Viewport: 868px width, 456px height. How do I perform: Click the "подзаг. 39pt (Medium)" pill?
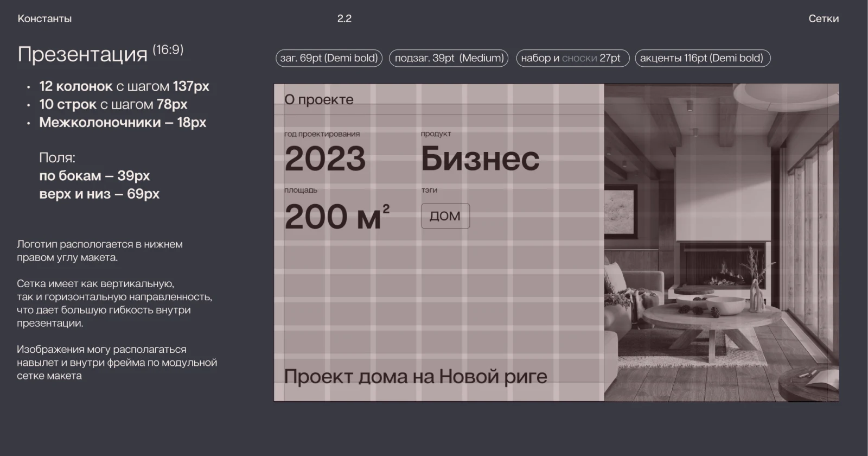click(x=449, y=58)
